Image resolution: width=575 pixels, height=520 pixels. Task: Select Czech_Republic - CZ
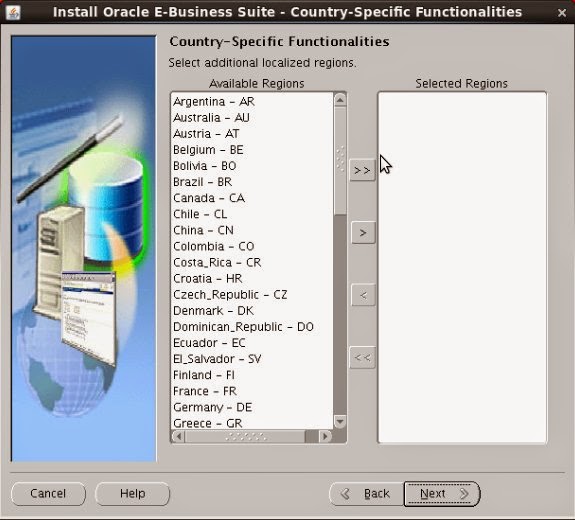click(230, 295)
